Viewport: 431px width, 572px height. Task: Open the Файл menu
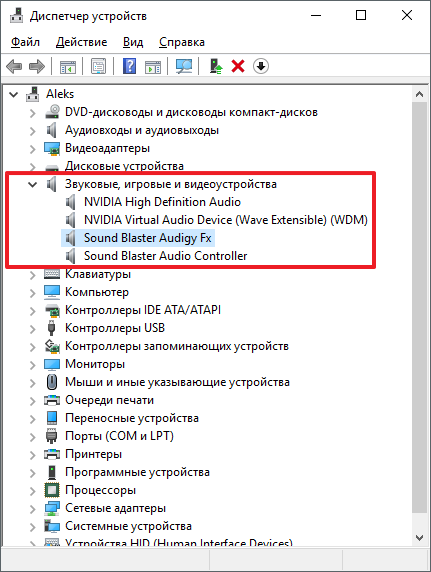pyautogui.click(x=25, y=42)
